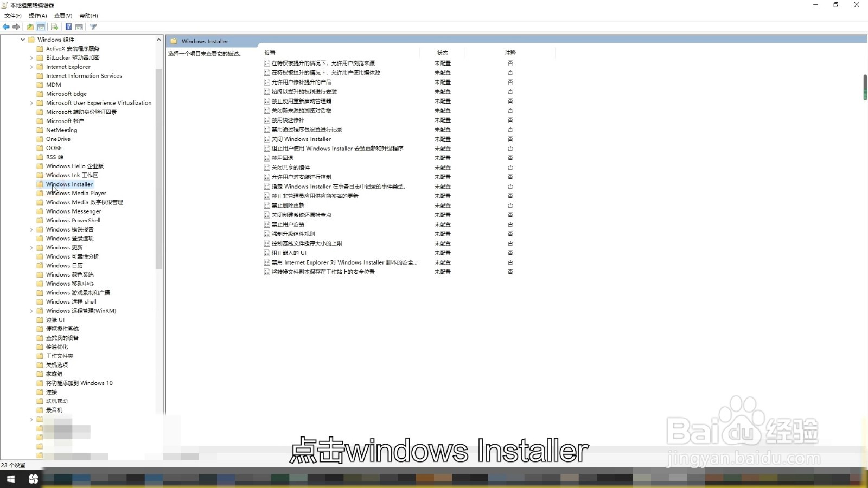
Task: Select policy 关闭创建系统还原检查点
Action: (x=302, y=215)
